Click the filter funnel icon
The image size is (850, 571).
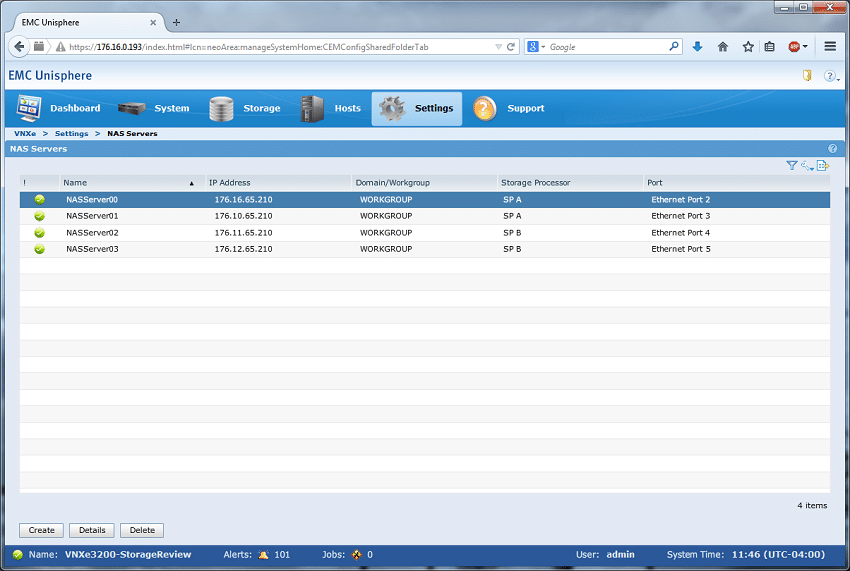[791, 165]
